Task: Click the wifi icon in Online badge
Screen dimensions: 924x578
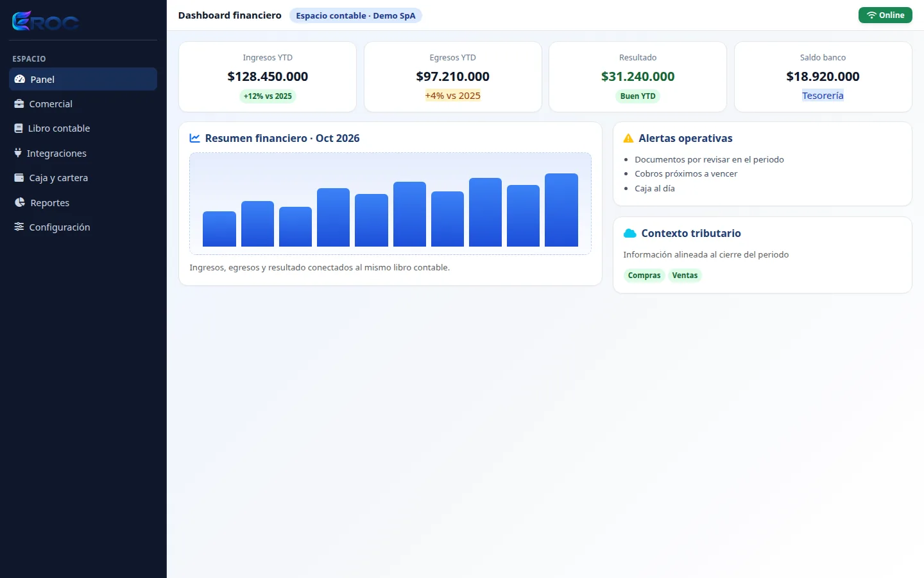Action: (x=871, y=15)
